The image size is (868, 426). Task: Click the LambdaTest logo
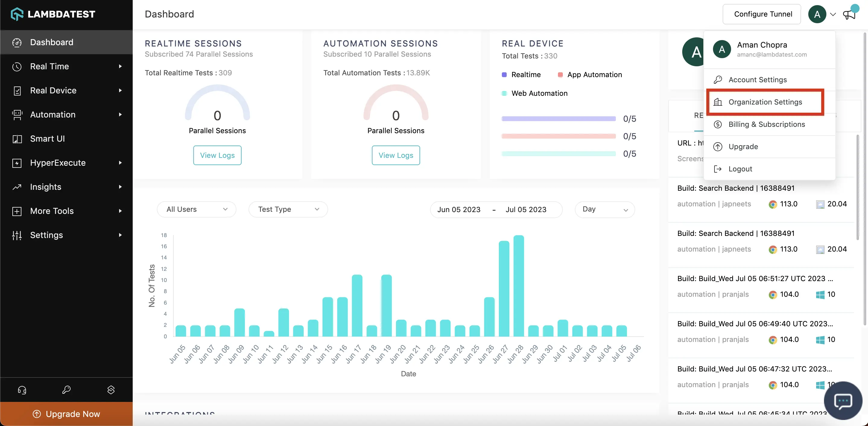tap(53, 14)
